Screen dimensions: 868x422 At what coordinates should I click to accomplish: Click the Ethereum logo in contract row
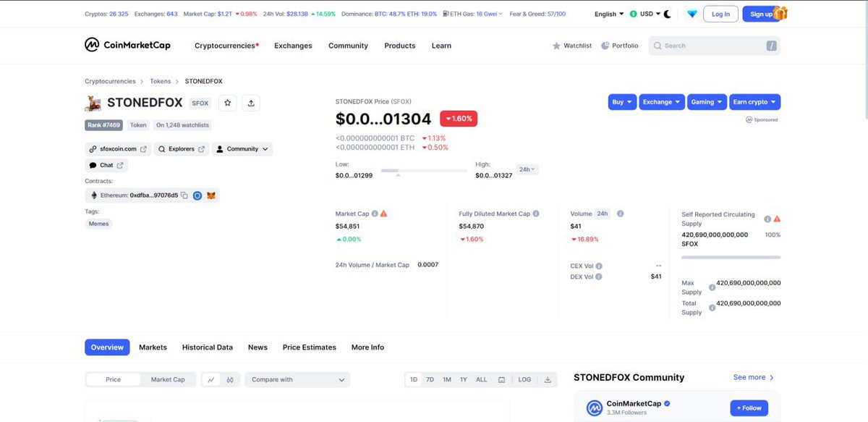93,195
